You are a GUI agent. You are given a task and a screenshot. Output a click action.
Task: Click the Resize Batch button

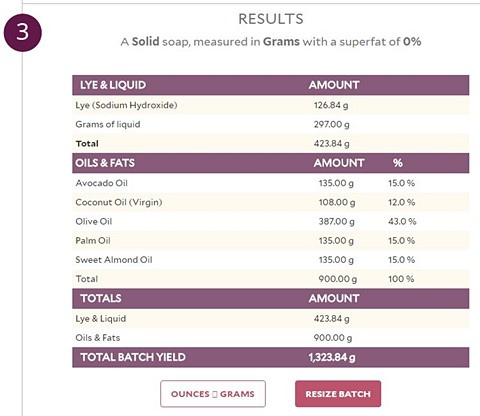[x=338, y=394]
